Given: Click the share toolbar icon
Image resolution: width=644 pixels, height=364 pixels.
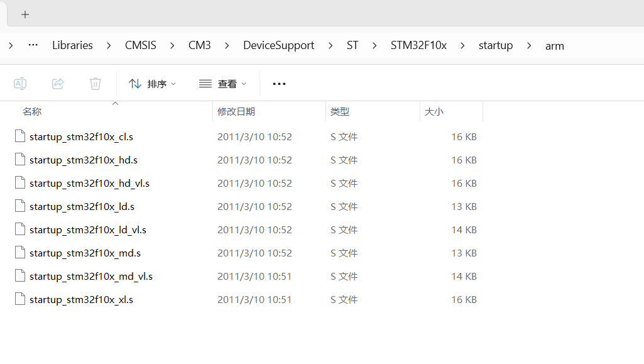Looking at the screenshot, I should 58,84.
